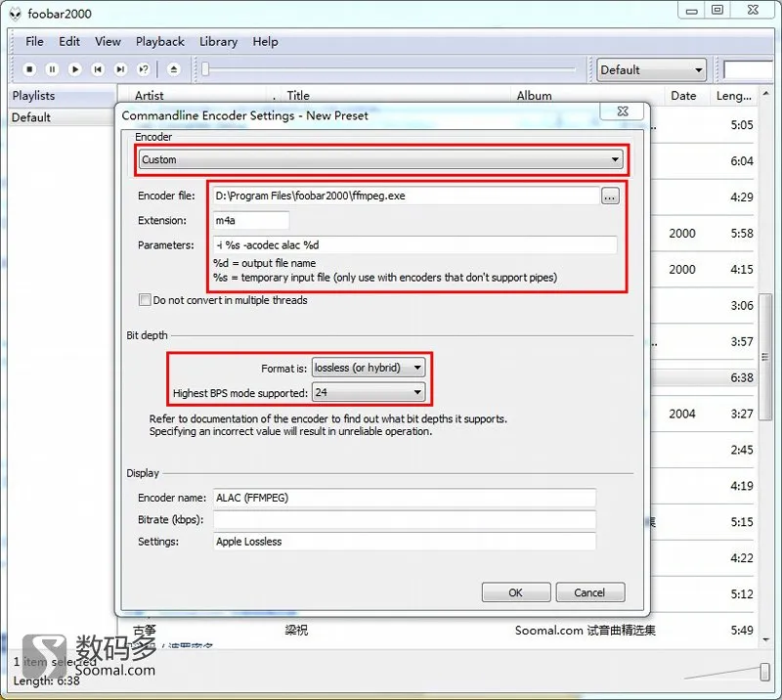Click the Bitrate (kbps) field
The height and width of the screenshot is (700, 782).
click(405, 519)
